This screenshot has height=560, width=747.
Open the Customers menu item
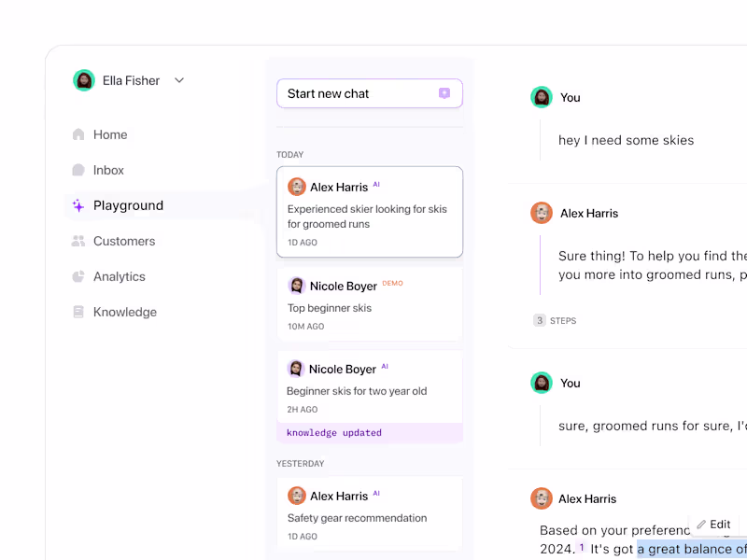pyautogui.click(x=124, y=241)
